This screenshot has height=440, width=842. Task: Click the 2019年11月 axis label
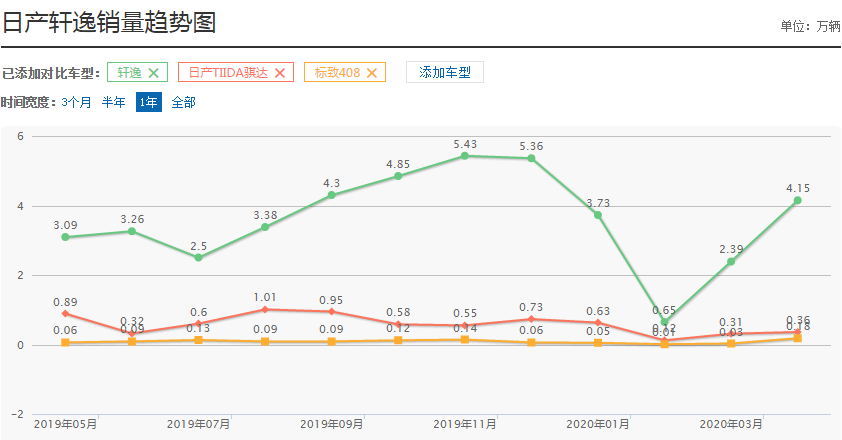464,424
